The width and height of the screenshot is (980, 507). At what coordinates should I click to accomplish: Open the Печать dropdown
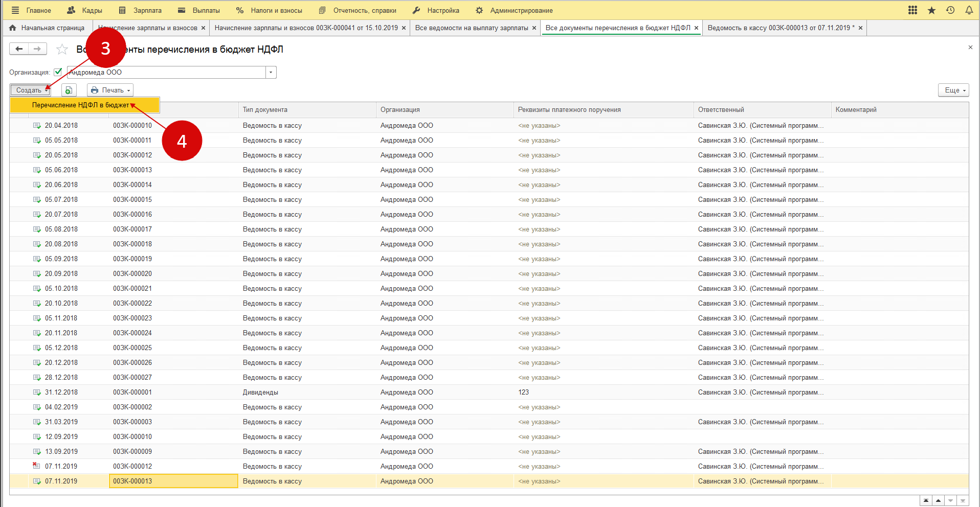pos(110,90)
